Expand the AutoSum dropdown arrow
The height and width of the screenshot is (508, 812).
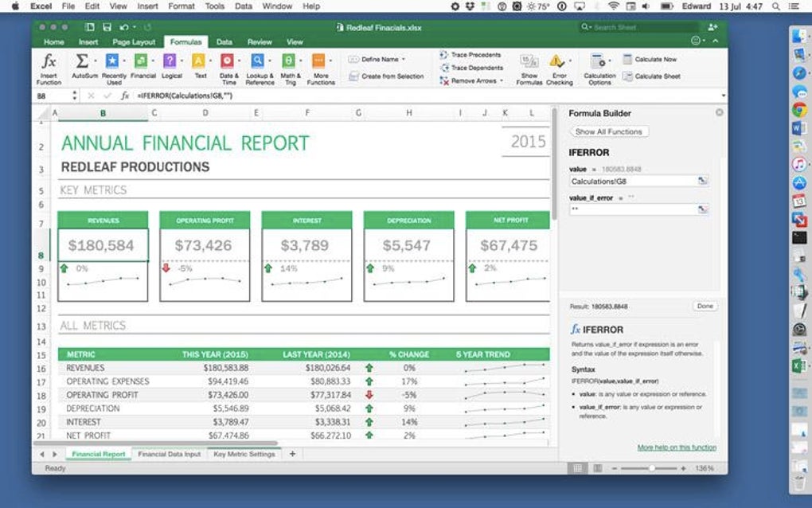[x=95, y=61]
